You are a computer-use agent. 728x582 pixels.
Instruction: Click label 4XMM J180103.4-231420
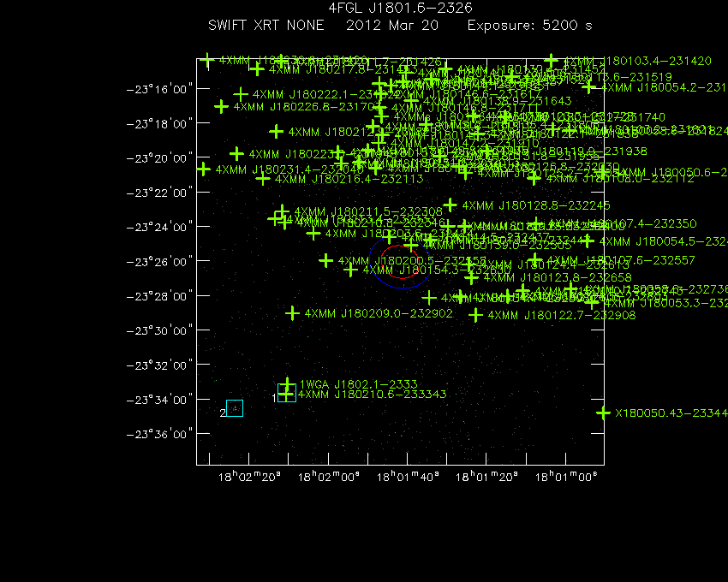637,61
